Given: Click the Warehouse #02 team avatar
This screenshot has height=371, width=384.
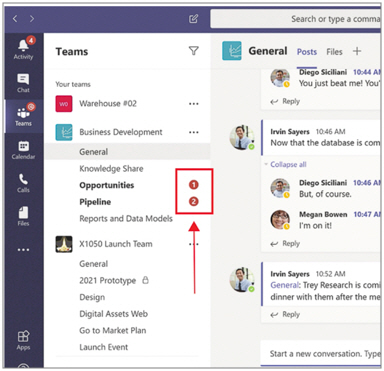Looking at the screenshot, I should pos(64,104).
